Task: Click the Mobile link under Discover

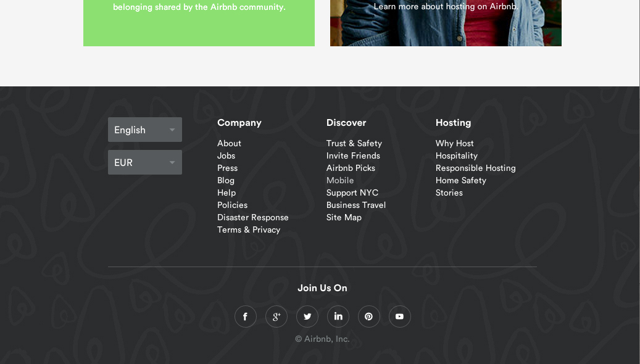Action: (x=340, y=180)
